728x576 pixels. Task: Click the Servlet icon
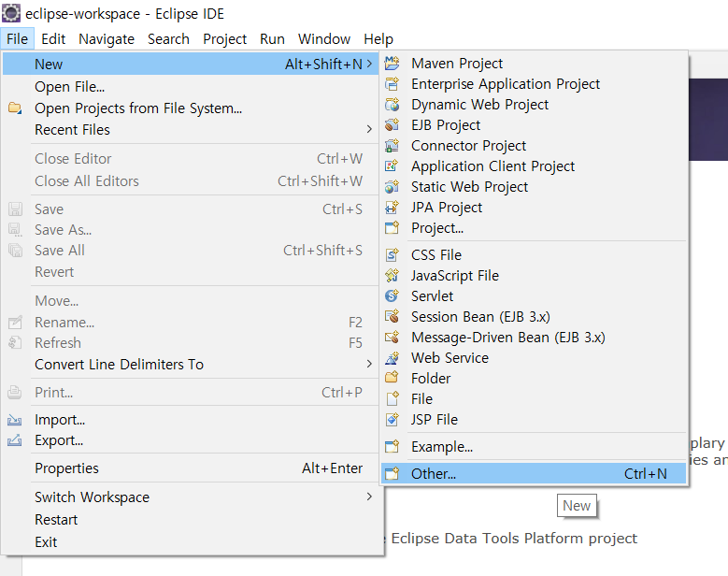click(392, 295)
